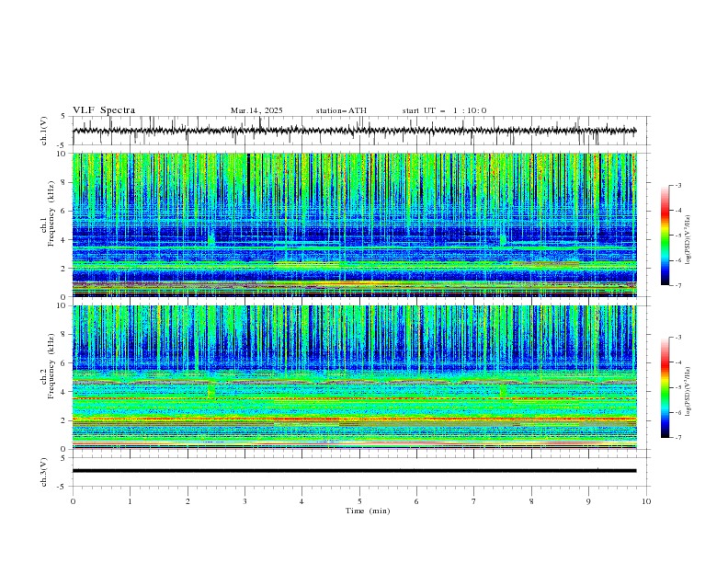
Task: Click the date 'Mar.14, 2025'
Action: tap(256, 110)
